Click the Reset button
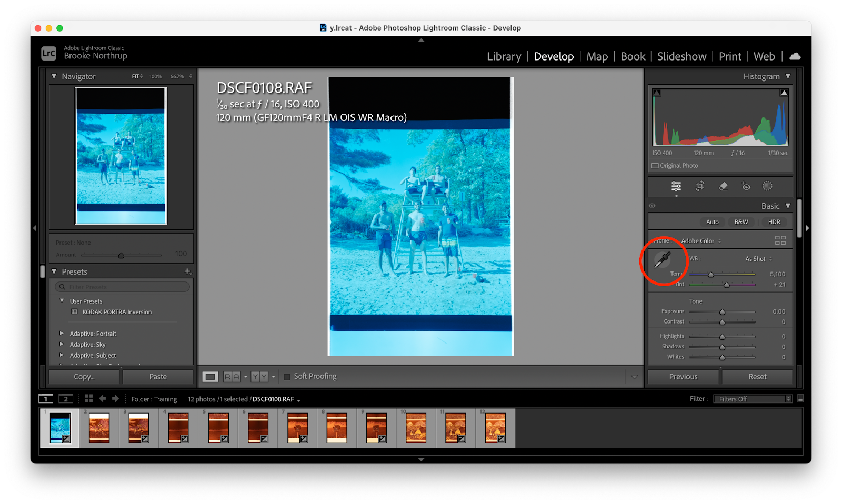 pos(757,377)
